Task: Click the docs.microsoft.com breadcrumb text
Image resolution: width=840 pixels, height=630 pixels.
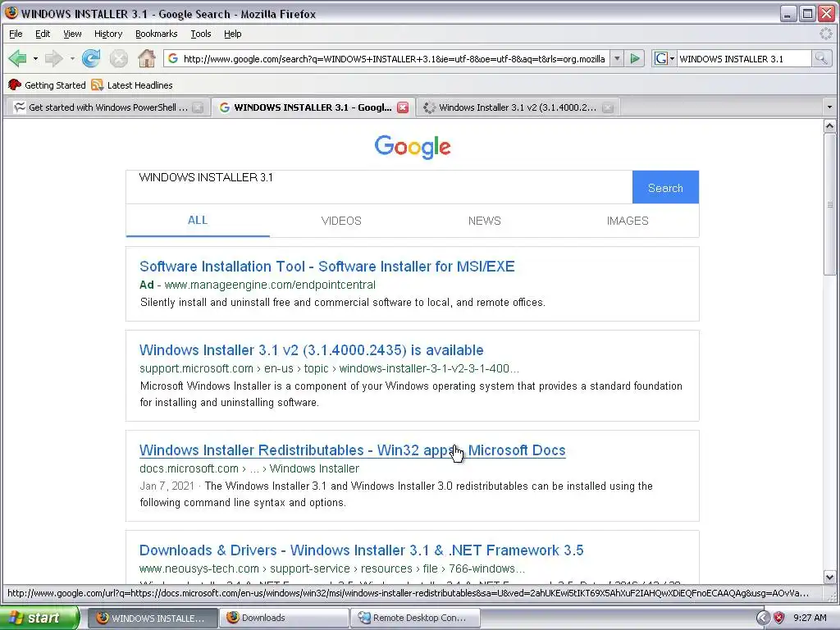Action: [x=249, y=468]
